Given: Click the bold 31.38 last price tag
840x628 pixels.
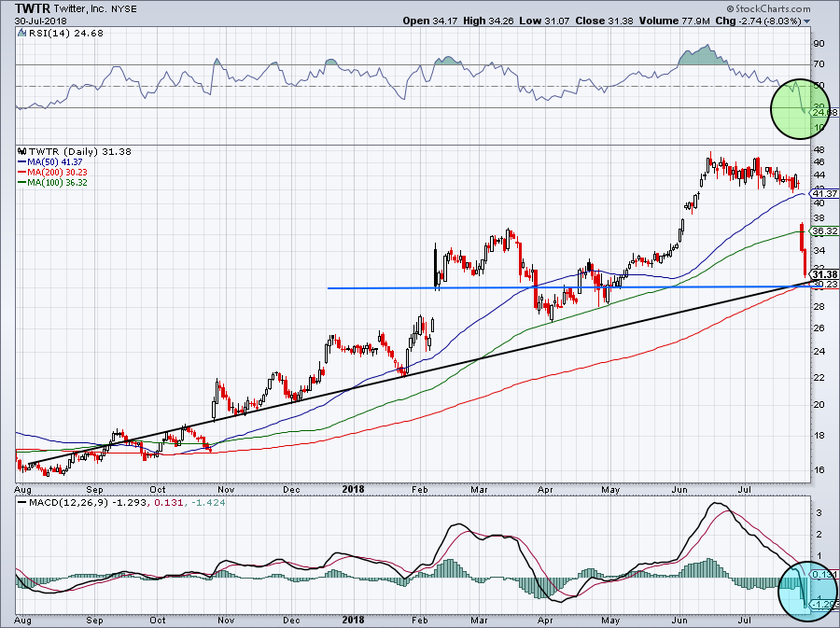Looking at the screenshot, I should pyautogui.click(x=825, y=274).
